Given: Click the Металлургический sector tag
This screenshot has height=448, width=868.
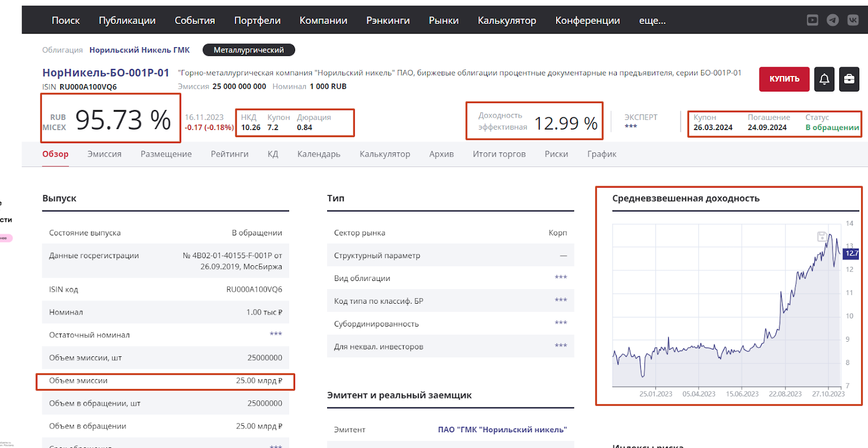Looking at the screenshot, I should [x=248, y=50].
